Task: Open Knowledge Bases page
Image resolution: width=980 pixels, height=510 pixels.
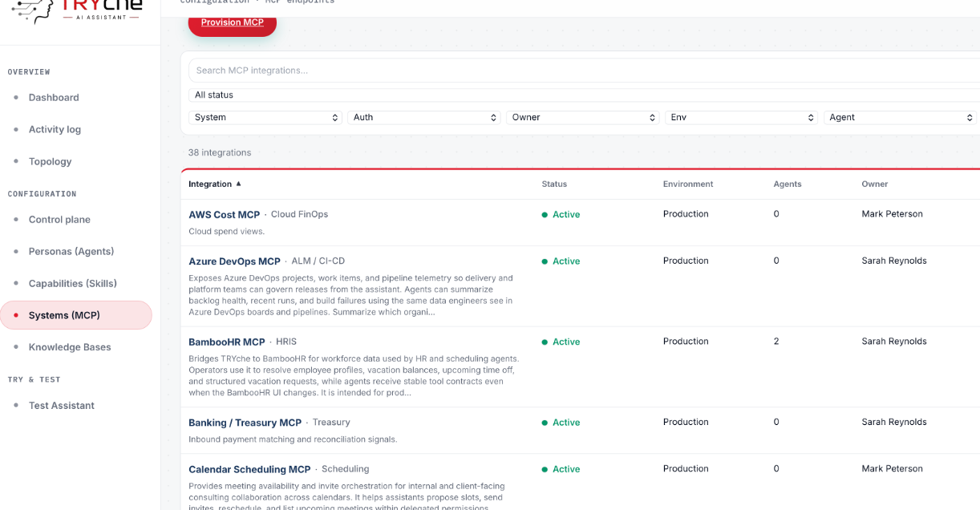Action: tap(70, 347)
